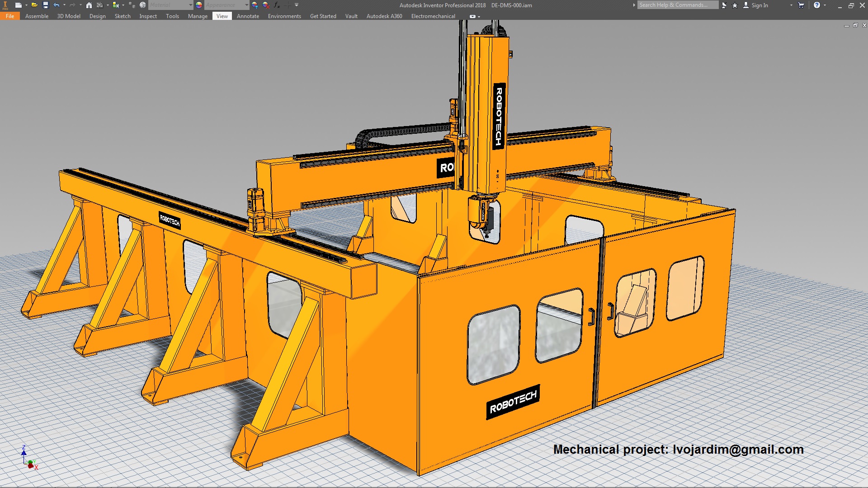The width and height of the screenshot is (868, 488).
Task: Click the satellite Communication Center icon
Action: (x=724, y=5)
